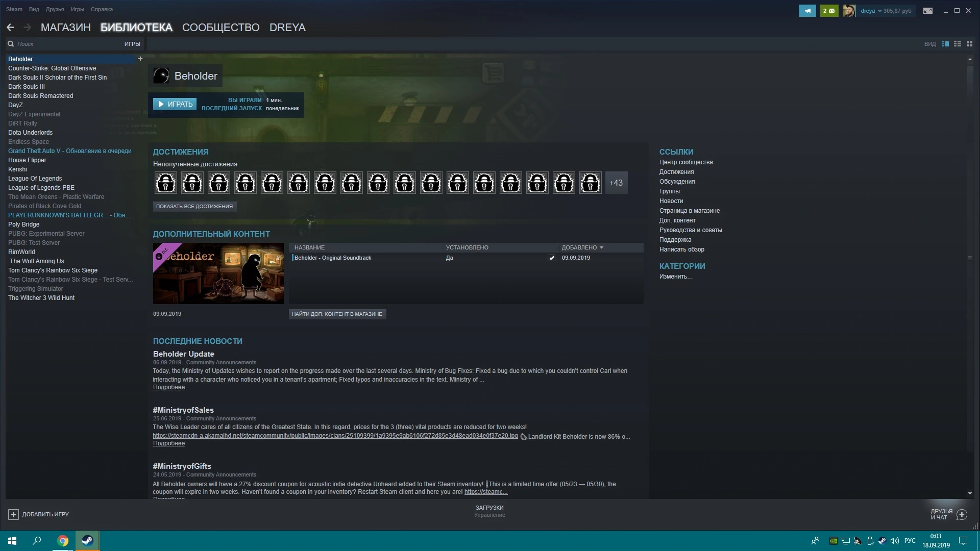Open ЗАГРУЗКИ downloads manager
The image size is (980, 551).
(x=489, y=508)
